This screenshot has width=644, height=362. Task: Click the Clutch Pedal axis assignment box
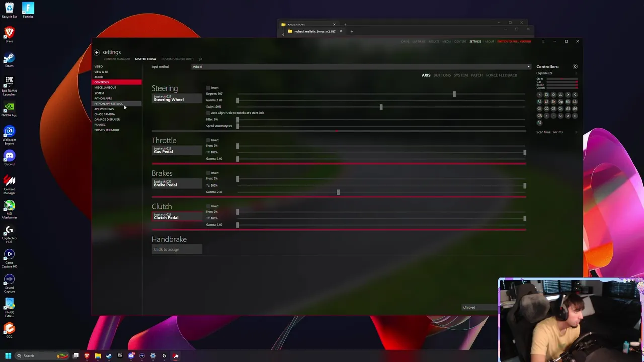(x=177, y=216)
